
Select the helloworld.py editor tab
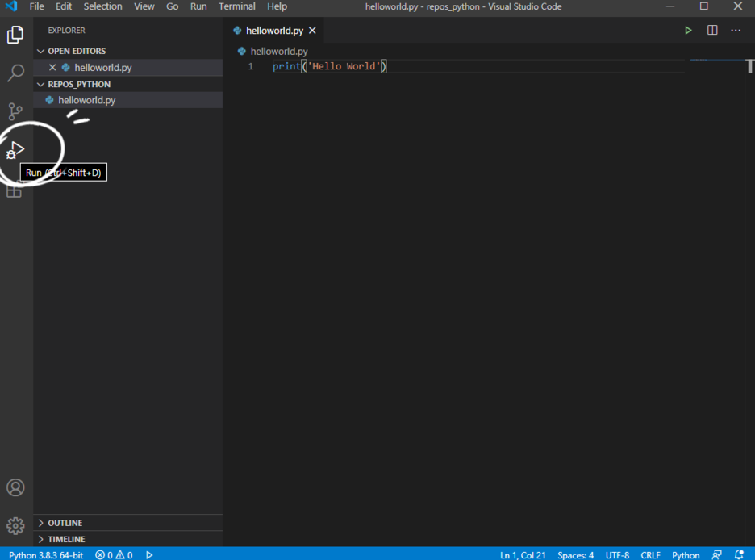click(x=274, y=31)
